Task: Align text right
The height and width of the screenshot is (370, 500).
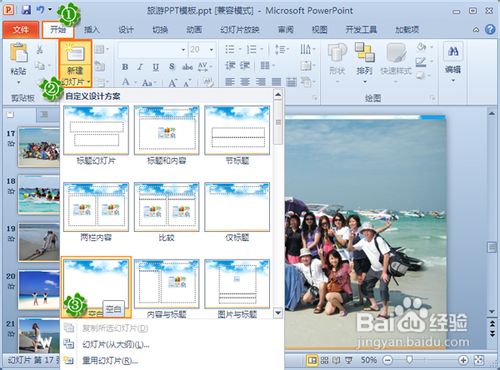Action: pos(261,82)
